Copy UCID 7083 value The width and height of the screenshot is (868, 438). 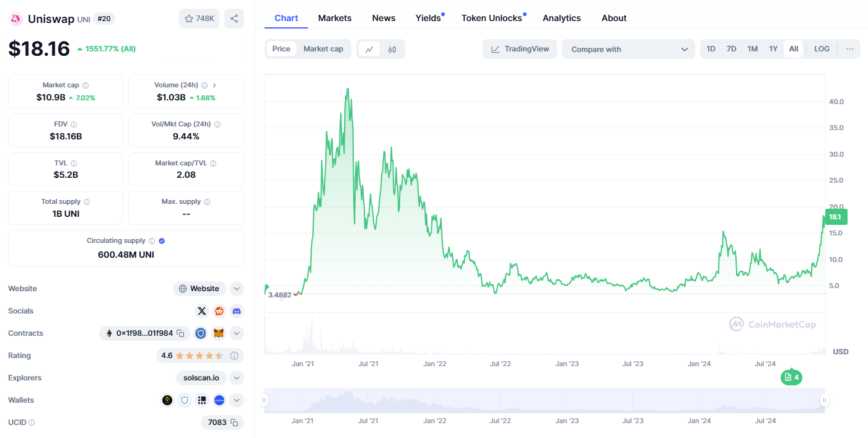click(234, 423)
